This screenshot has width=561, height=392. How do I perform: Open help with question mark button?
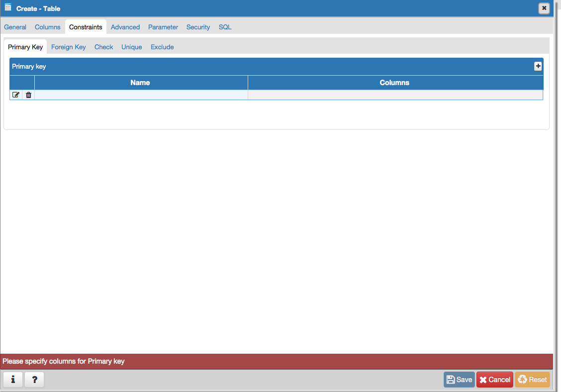pyautogui.click(x=34, y=380)
